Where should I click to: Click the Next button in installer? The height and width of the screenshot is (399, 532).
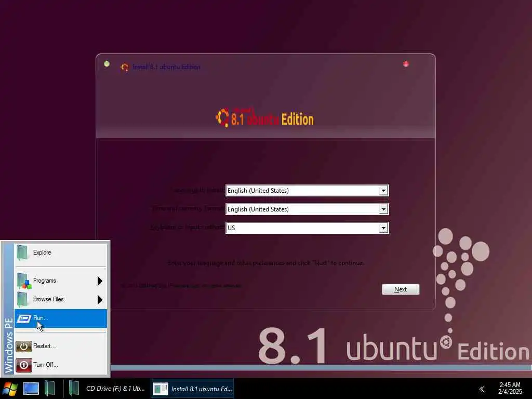pyautogui.click(x=401, y=289)
